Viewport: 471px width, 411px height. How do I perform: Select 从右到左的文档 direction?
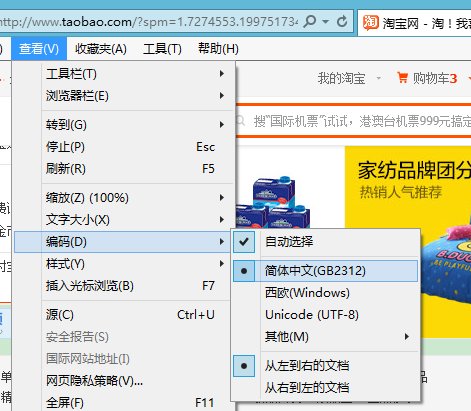coord(325,388)
